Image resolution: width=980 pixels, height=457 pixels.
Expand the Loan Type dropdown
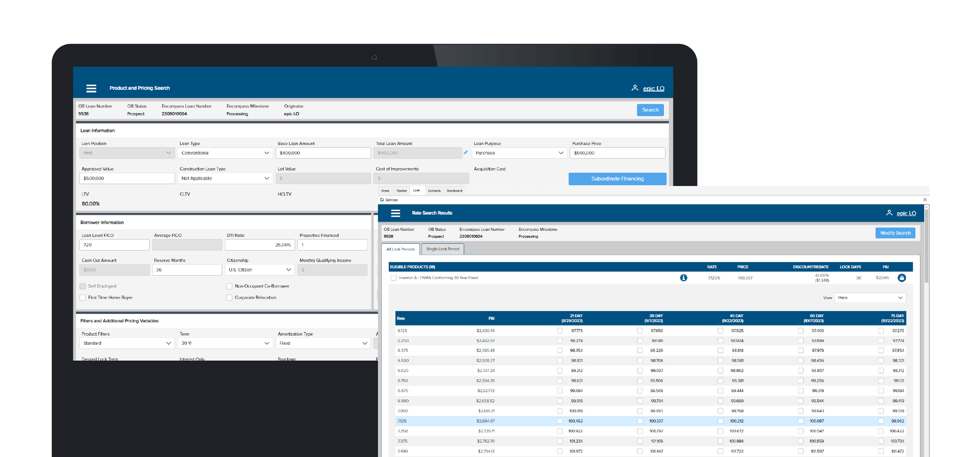pos(225,153)
